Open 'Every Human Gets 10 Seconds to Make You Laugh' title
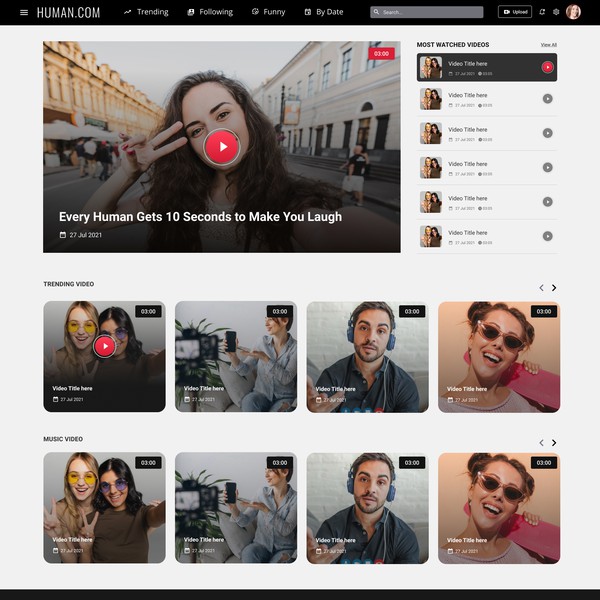Screen dimensions: 600x600 (200, 217)
